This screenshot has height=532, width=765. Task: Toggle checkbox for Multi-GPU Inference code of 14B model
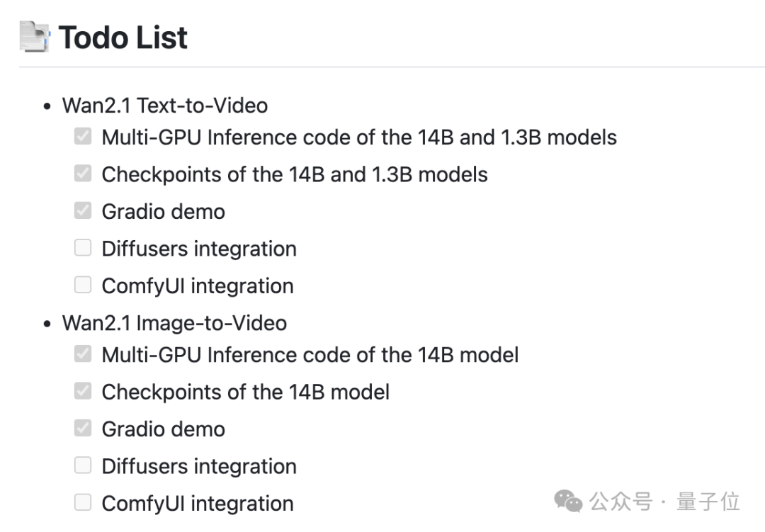(x=83, y=354)
